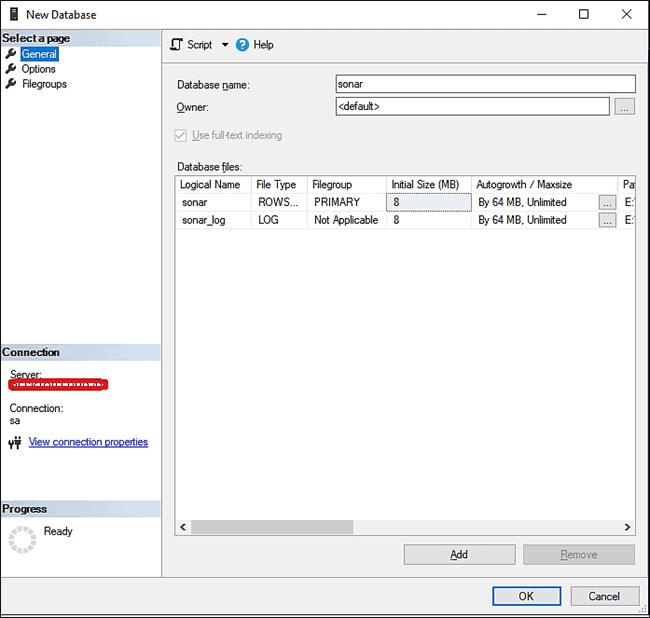
Task: Click the Logical Name column header
Action: click(213, 184)
